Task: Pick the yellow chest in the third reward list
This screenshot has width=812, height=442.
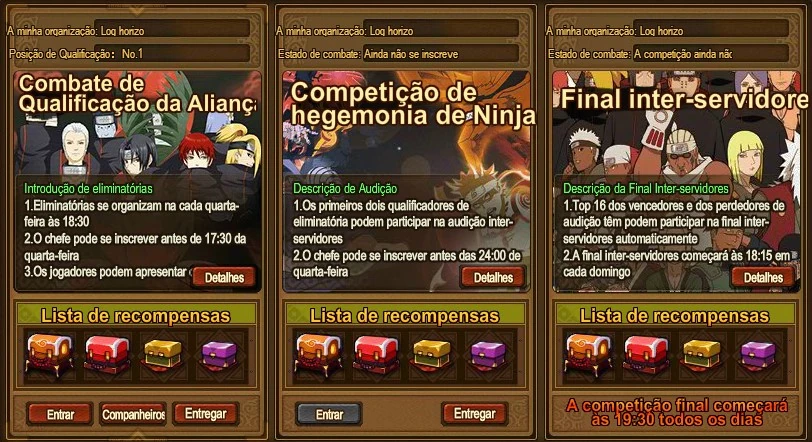Action: (702, 355)
